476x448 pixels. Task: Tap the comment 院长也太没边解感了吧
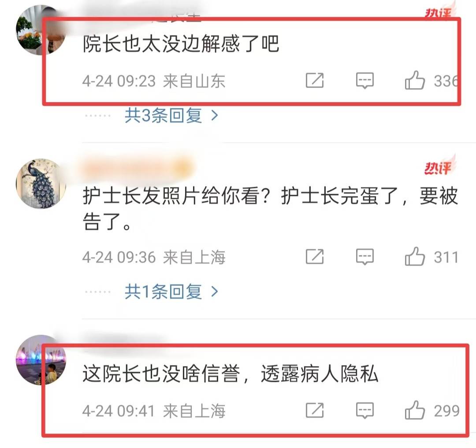click(x=181, y=44)
